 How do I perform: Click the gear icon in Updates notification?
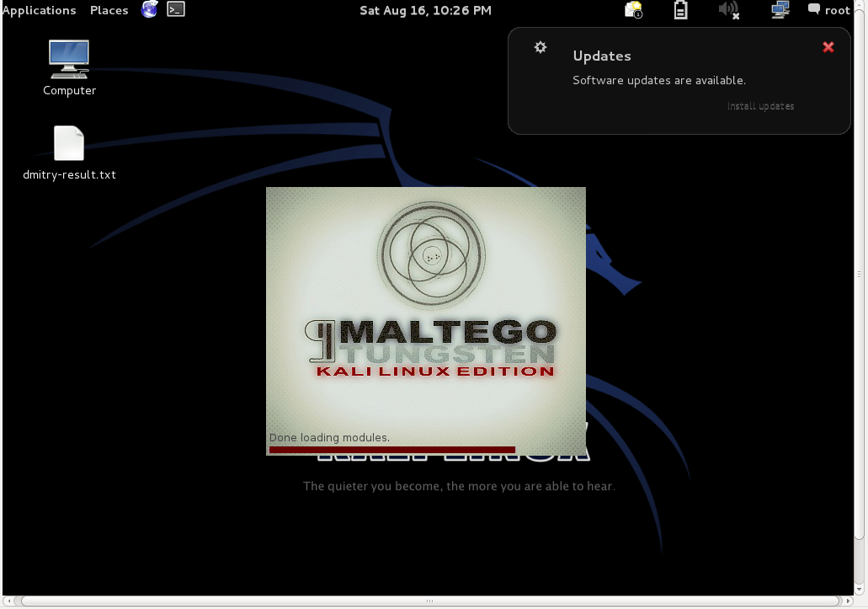[x=541, y=47]
